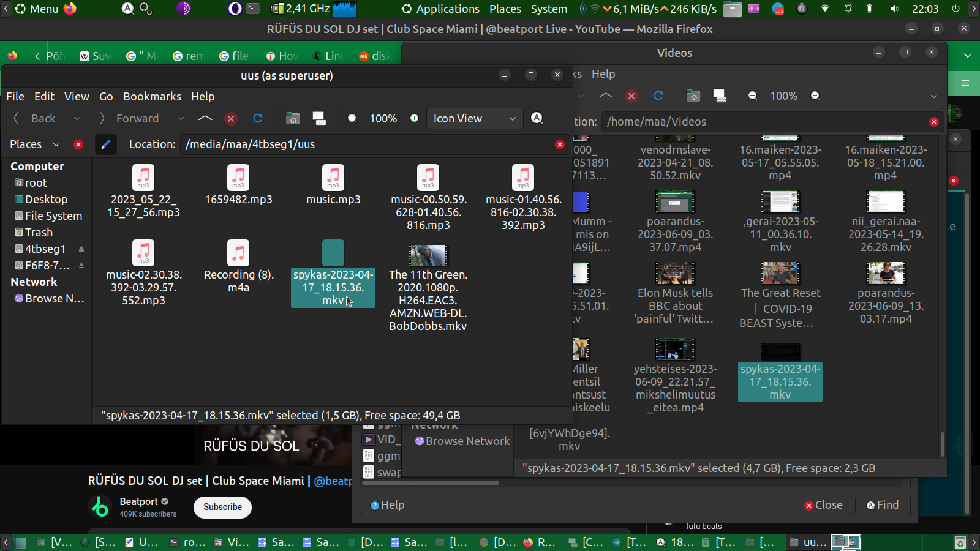Click Location path field in uus window

coord(366,144)
